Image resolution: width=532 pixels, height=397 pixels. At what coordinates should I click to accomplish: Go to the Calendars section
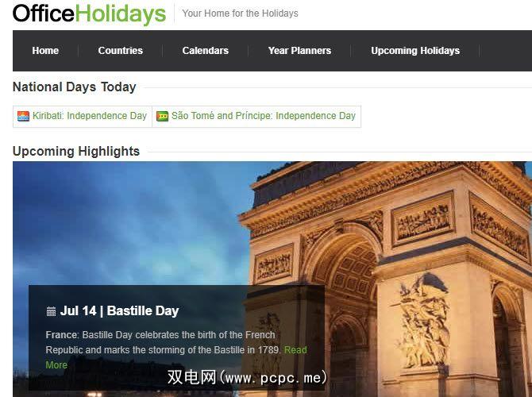click(x=206, y=51)
